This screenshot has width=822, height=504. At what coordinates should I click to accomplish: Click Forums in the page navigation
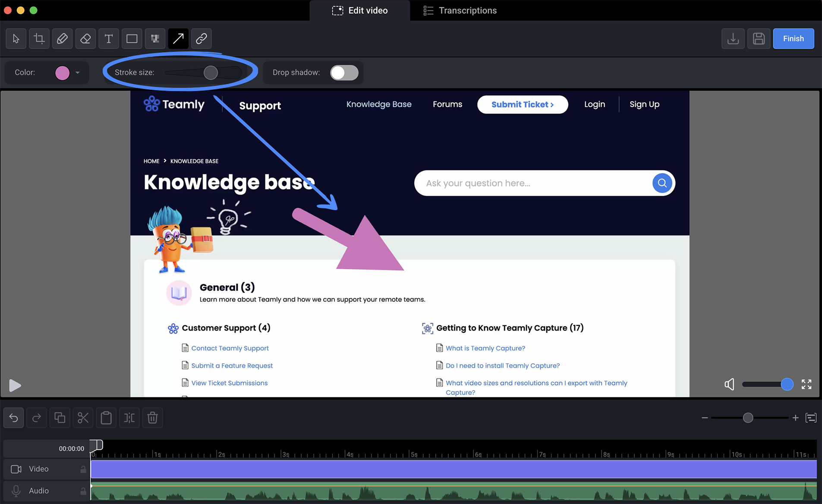[x=447, y=104]
